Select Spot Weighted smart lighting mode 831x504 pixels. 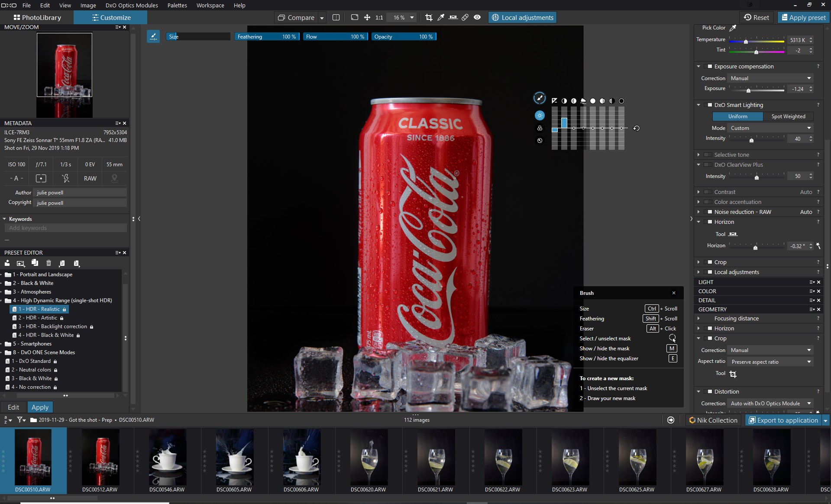tap(788, 116)
